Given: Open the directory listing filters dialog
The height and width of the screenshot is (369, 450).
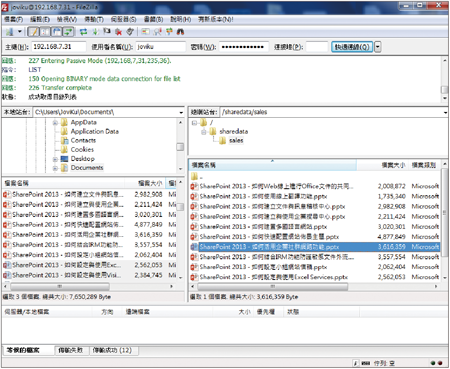Looking at the screenshot, I should click(145, 32).
